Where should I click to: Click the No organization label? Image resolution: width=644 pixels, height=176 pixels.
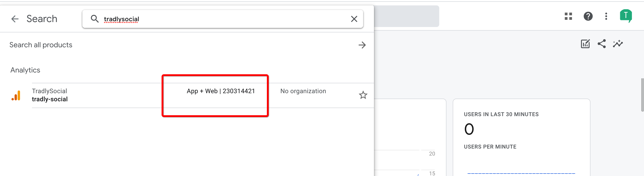303,91
